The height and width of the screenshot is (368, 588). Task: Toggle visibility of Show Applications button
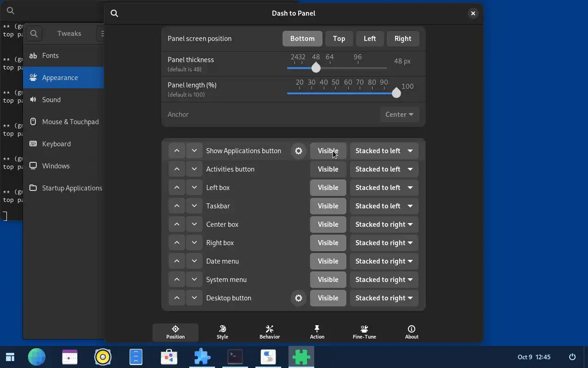(328, 151)
